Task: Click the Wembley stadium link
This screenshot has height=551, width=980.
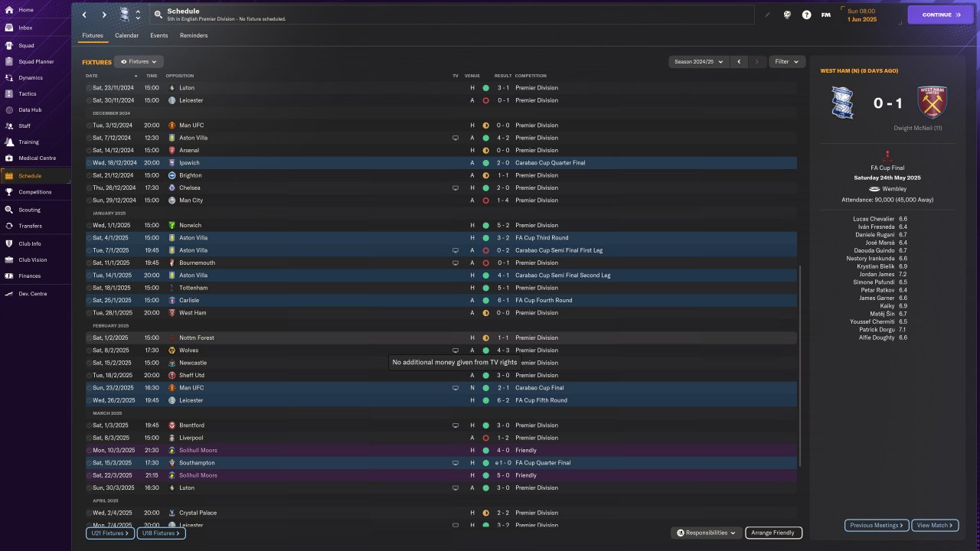Action: 893,188
